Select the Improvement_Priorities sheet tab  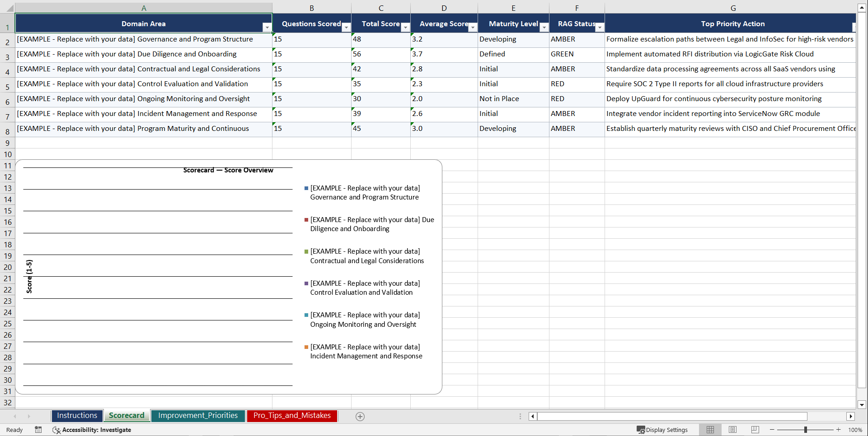coord(198,415)
